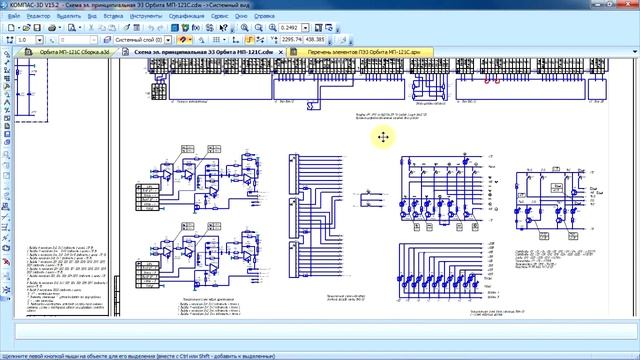The image size is (640, 360).
Task: Click the second magnifier zoom icon
Action: [x=259, y=28]
